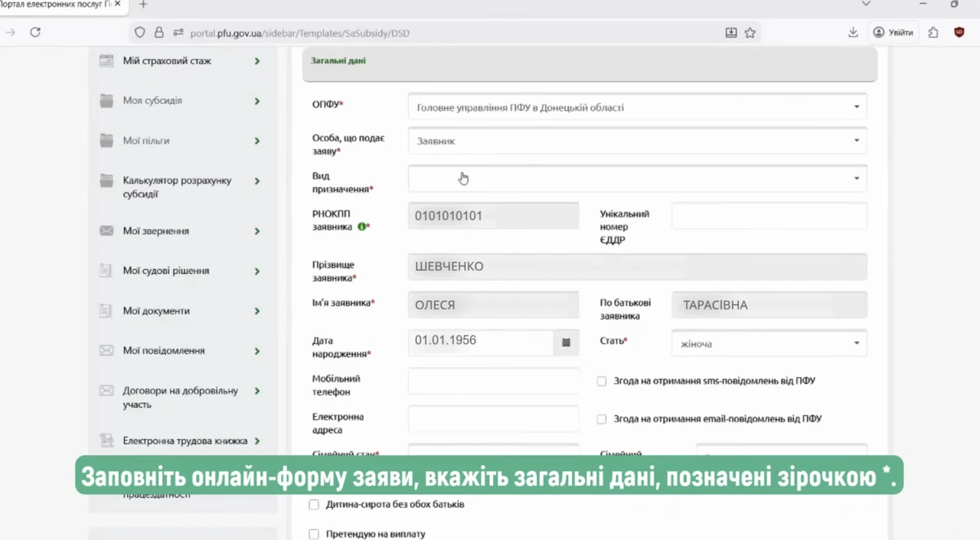Enable consent for sms-повідомлень від ПФУ

[602, 381]
